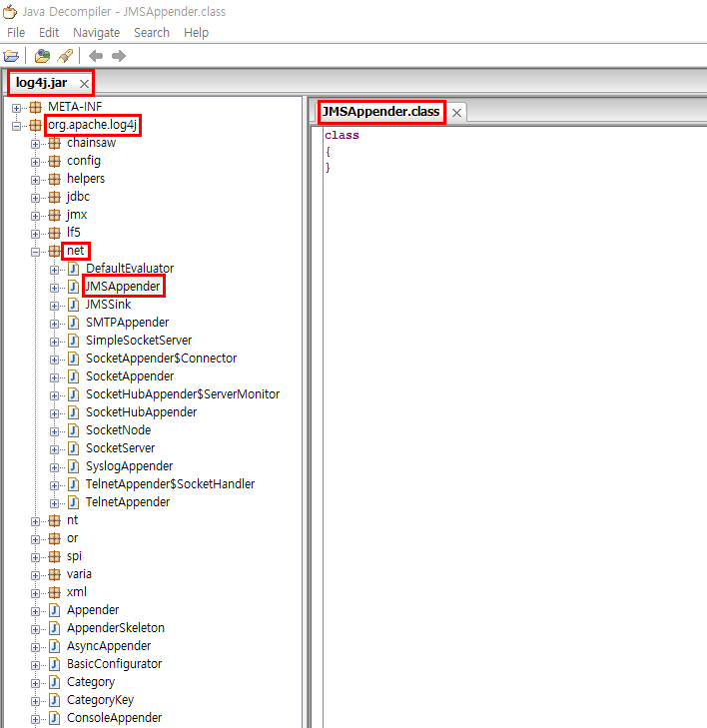
Task: Click the Open File toolbar icon
Action: pos(11,56)
